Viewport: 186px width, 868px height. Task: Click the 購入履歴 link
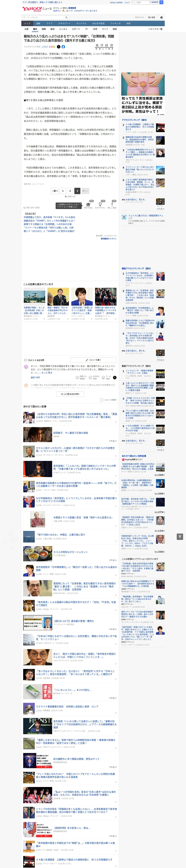point(152,18)
